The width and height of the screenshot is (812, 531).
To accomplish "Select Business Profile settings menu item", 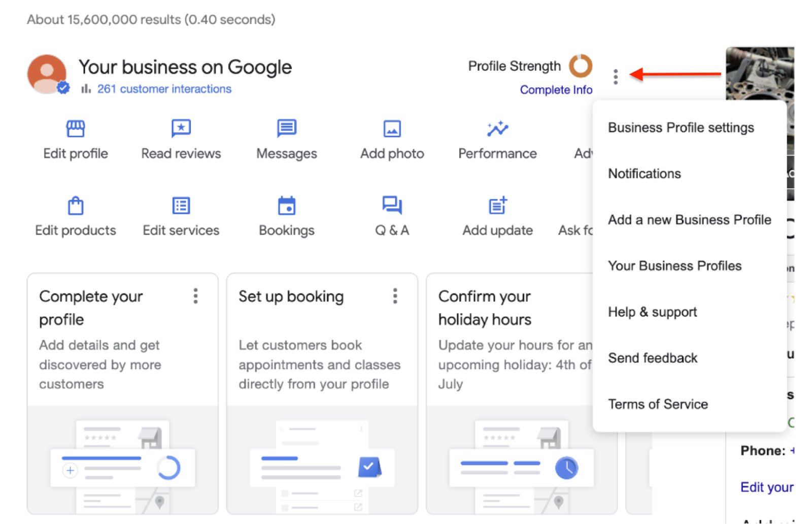I will point(681,127).
